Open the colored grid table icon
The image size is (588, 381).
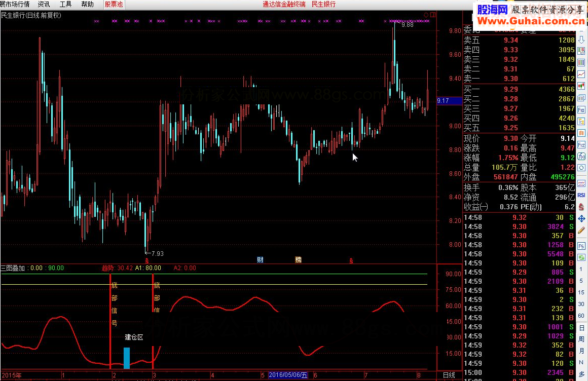pos(581,63)
